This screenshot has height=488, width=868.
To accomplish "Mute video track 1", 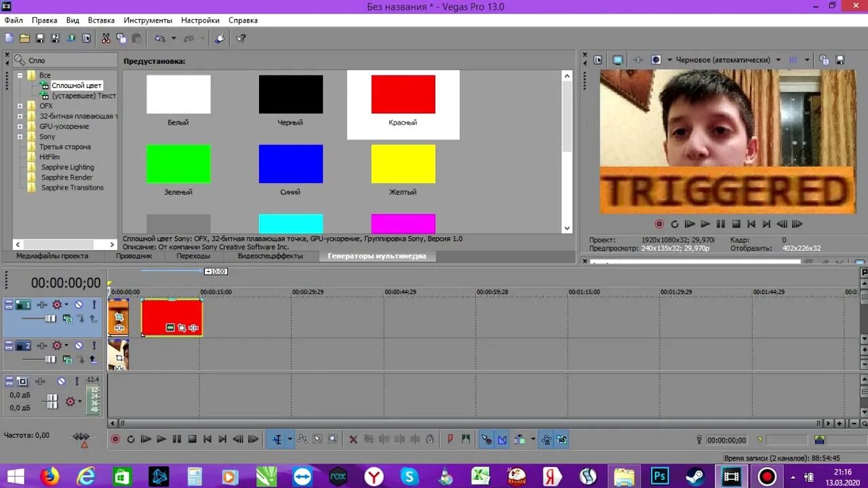I will (x=79, y=305).
